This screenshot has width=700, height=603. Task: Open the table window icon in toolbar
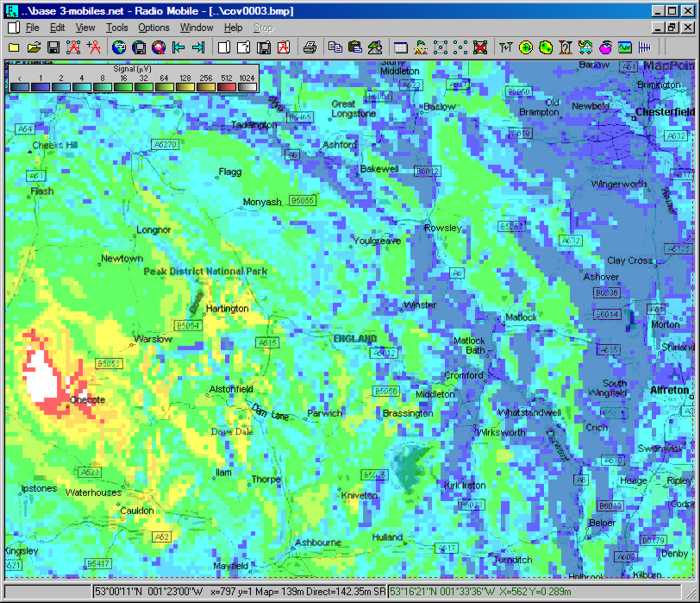point(400,47)
